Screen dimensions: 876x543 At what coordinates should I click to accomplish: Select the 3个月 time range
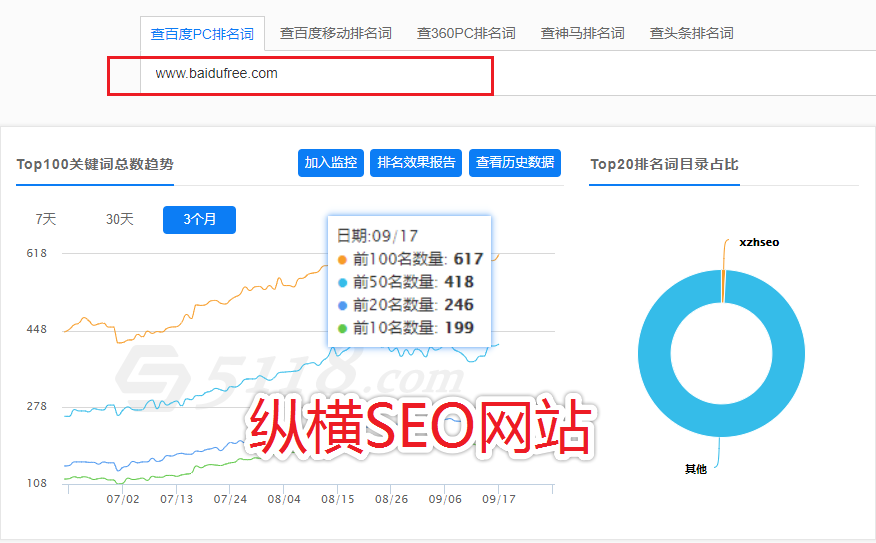pyautogui.click(x=199, y=219)
